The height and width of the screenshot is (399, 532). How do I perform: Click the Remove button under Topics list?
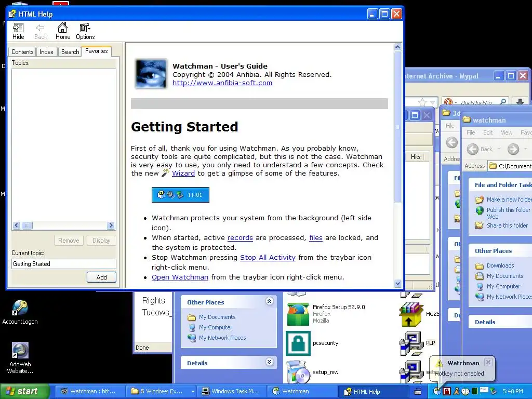coord(69,241)
